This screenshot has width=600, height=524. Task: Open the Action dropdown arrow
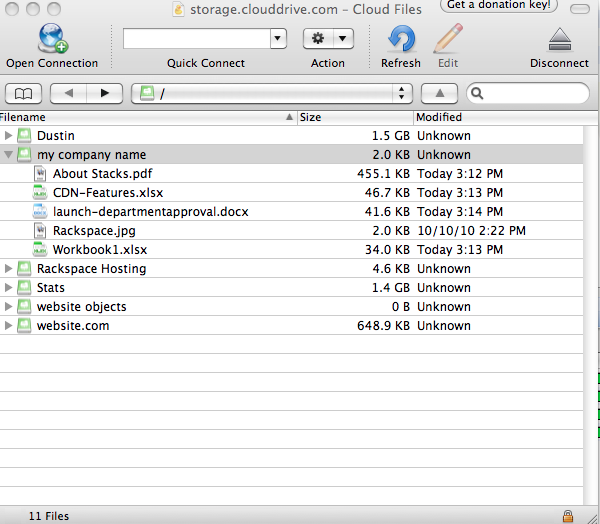(343, 38)
